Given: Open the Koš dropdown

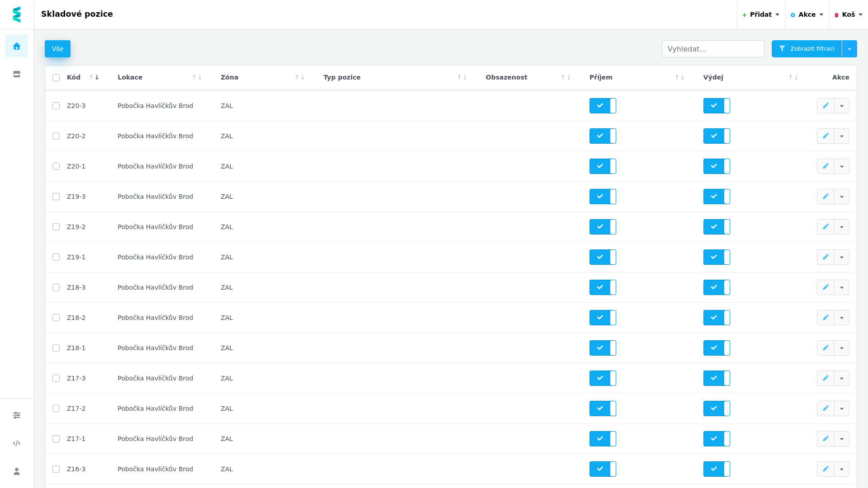Looking at the screenshot, I should pyautogui.click(x=849, y=14).
